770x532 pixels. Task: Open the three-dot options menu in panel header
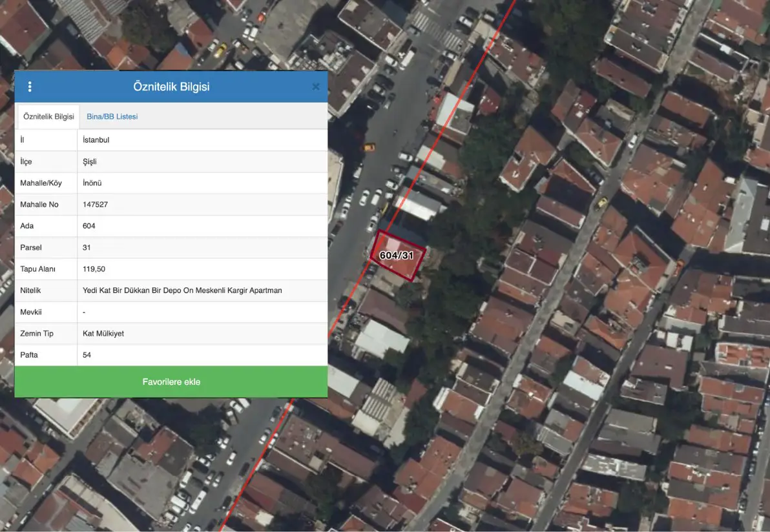point(30,87)
